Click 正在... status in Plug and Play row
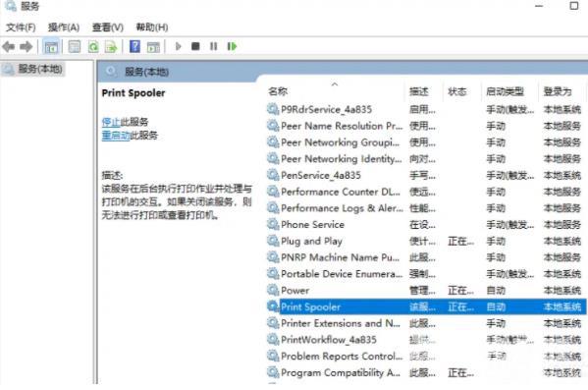The image size is (588, 390). pyautogui.click(x=460, y=241)
